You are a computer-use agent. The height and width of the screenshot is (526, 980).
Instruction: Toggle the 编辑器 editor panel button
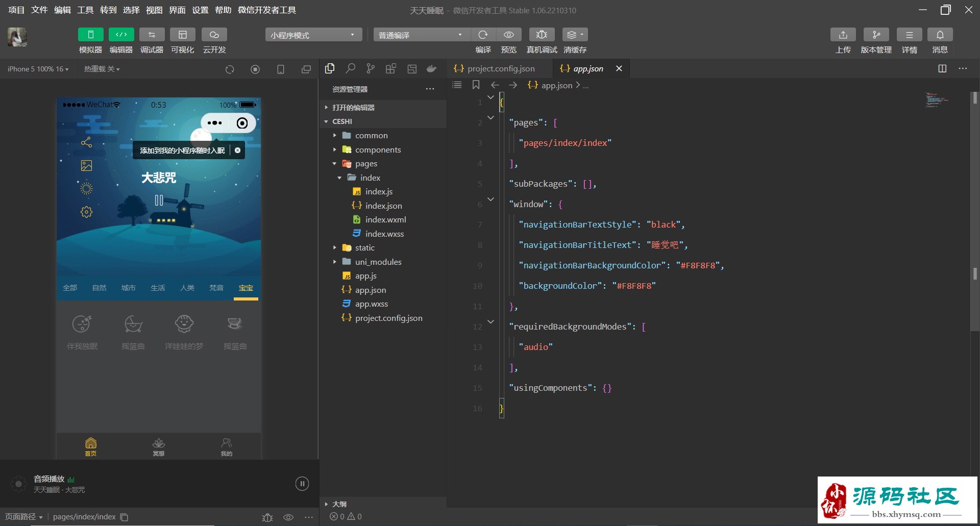pyautogui.click(x=121, y=35)
